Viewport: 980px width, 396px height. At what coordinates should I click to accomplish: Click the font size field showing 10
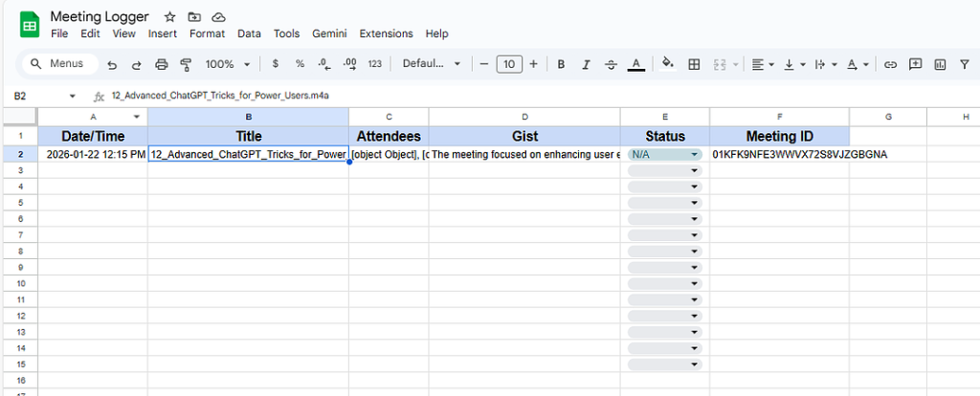tap(509, 64)
